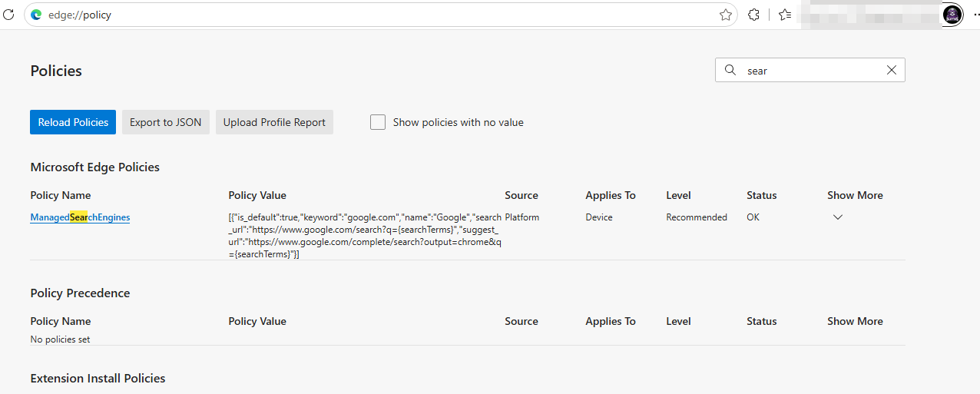Screen dimensions: 980x394
Task: Open the Favorites list icon
Action: click(x=784, y=15)
